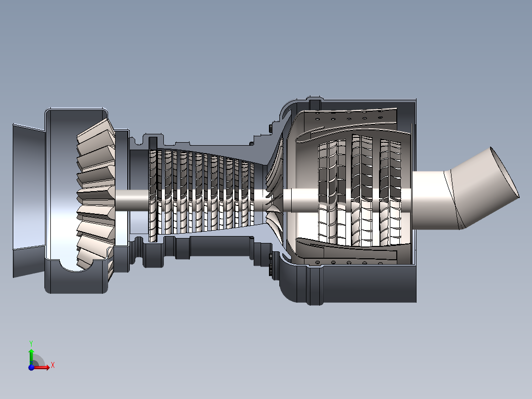Select the central shaft between fan and compressor
532x399 pixels.
click(x=132, y=200)
